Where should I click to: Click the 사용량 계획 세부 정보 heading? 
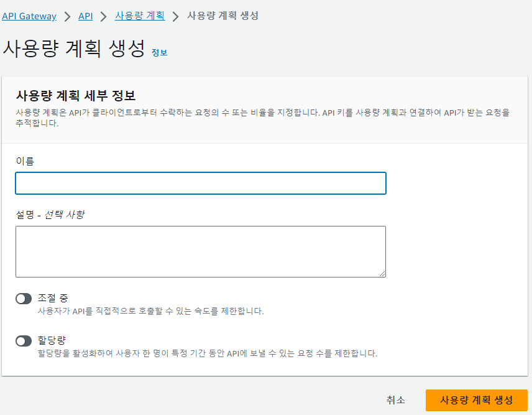pyautogui.click(x=76, y=95)
